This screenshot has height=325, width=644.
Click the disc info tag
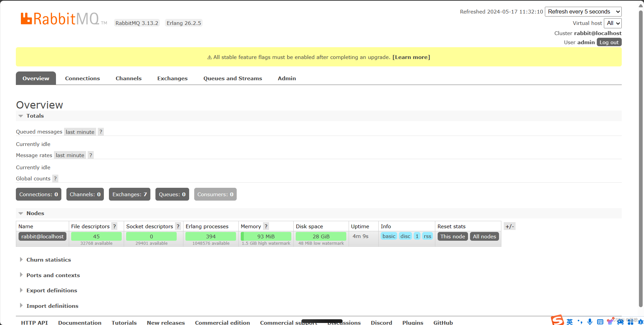pos(405,236)
